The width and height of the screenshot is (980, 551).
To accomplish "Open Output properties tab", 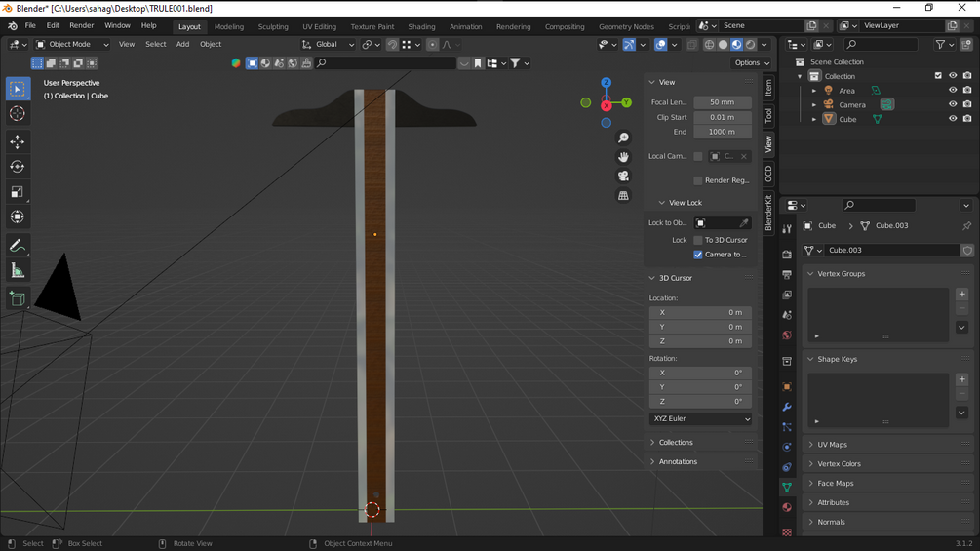I will click(x=787, y=274).
